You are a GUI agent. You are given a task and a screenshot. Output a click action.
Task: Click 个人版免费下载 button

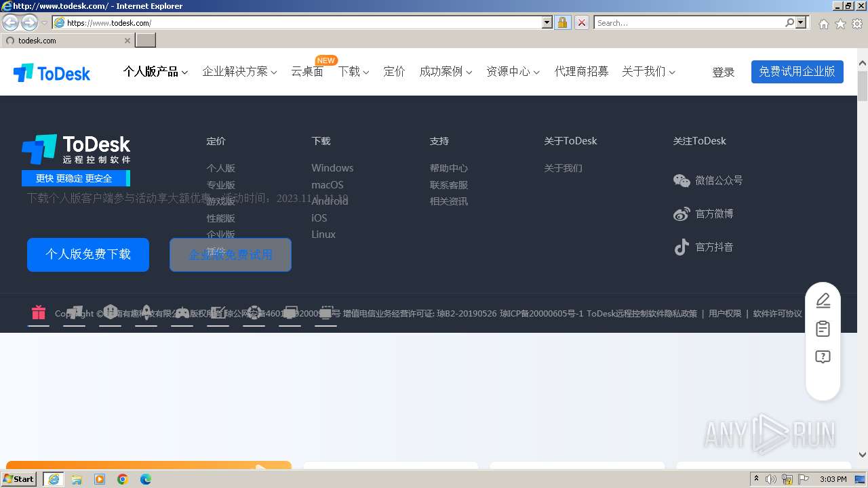88,255
